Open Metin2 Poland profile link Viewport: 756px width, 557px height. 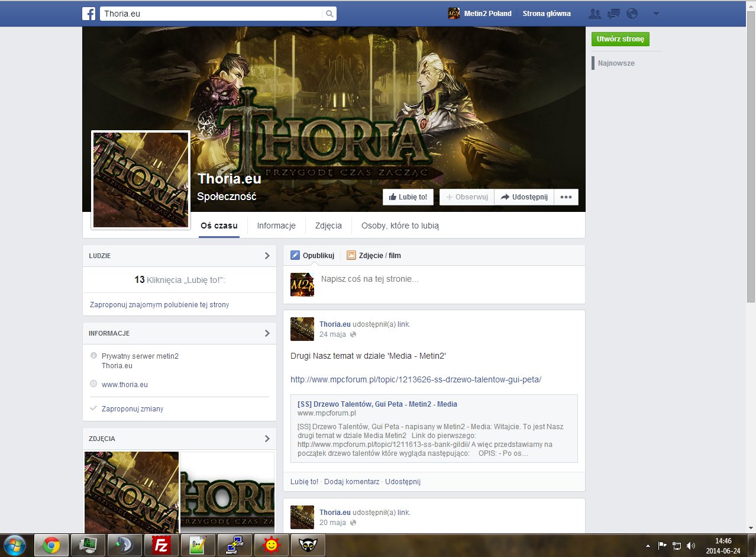487,14
